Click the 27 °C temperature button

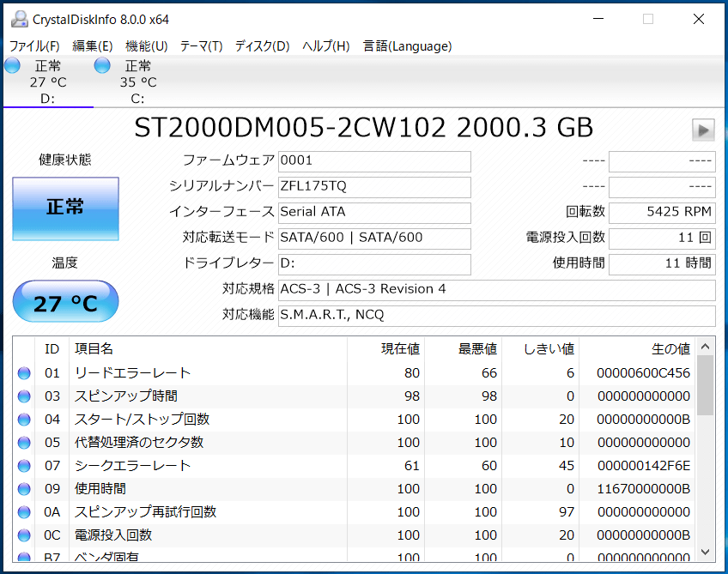pos(65,302)
